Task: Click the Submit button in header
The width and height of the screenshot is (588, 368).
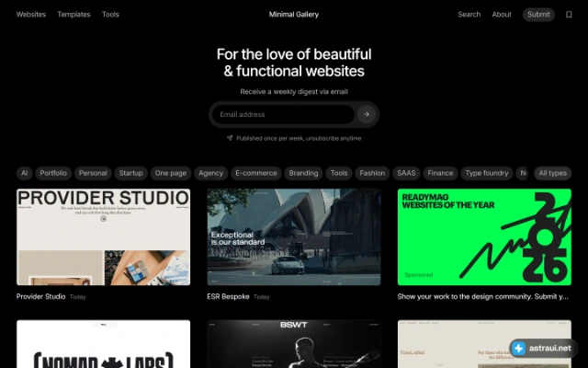Action: point(538,15)
